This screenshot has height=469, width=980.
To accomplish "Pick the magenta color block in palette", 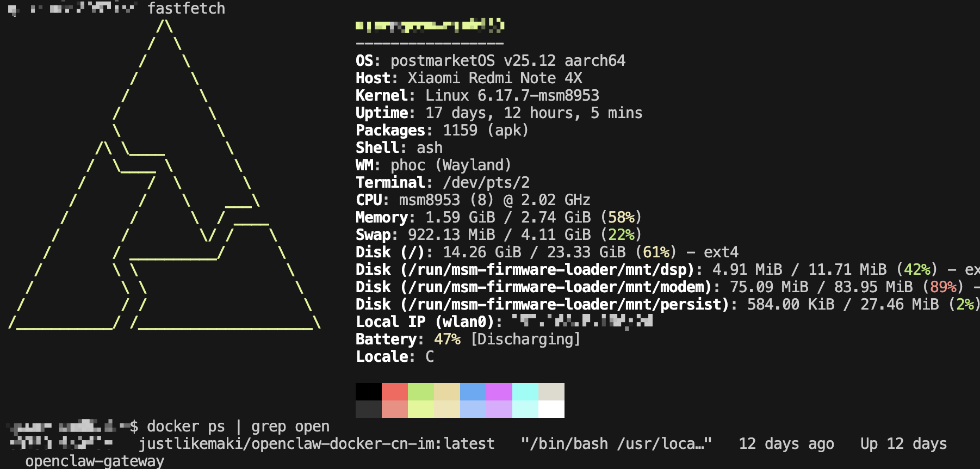I will 499,392.
